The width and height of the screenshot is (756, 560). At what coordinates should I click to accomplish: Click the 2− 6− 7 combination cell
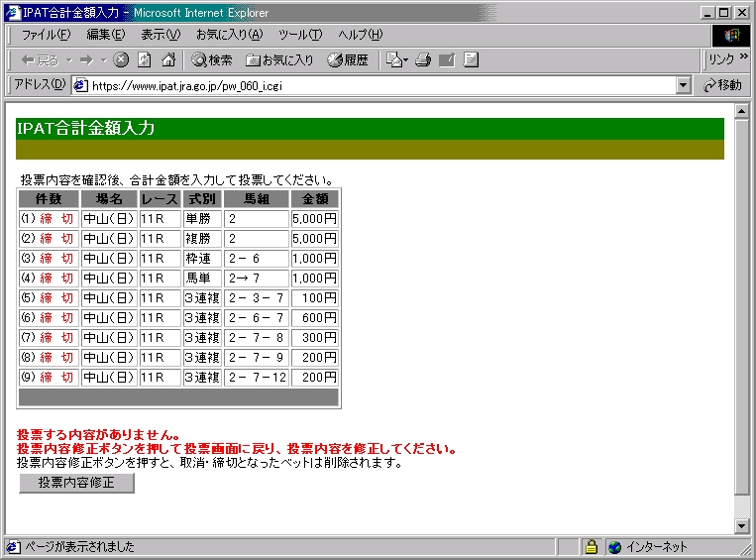257,318
